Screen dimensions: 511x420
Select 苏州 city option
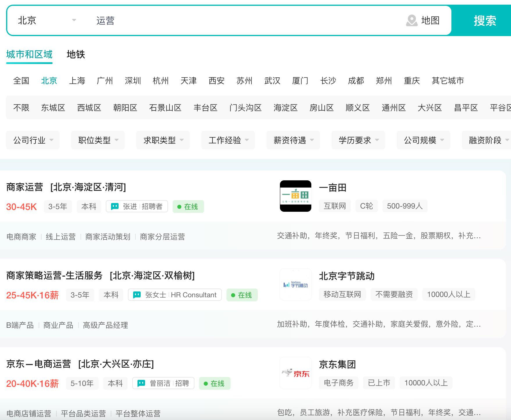tap(244, 81)
